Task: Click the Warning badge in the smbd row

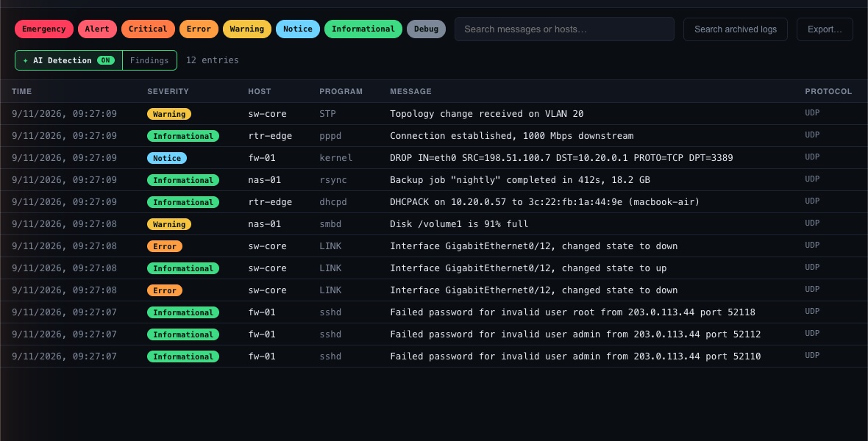Action: tap(169, 224)
